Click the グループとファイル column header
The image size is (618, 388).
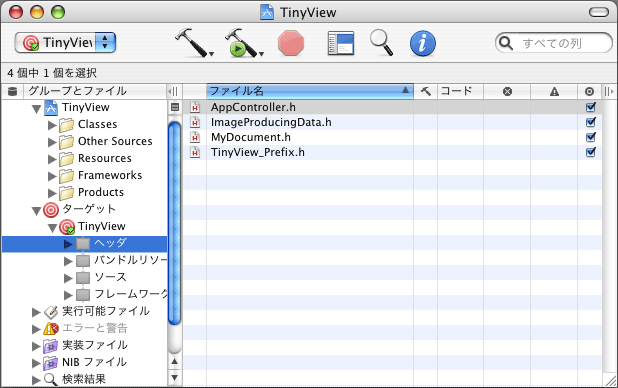tap(95, 91)
